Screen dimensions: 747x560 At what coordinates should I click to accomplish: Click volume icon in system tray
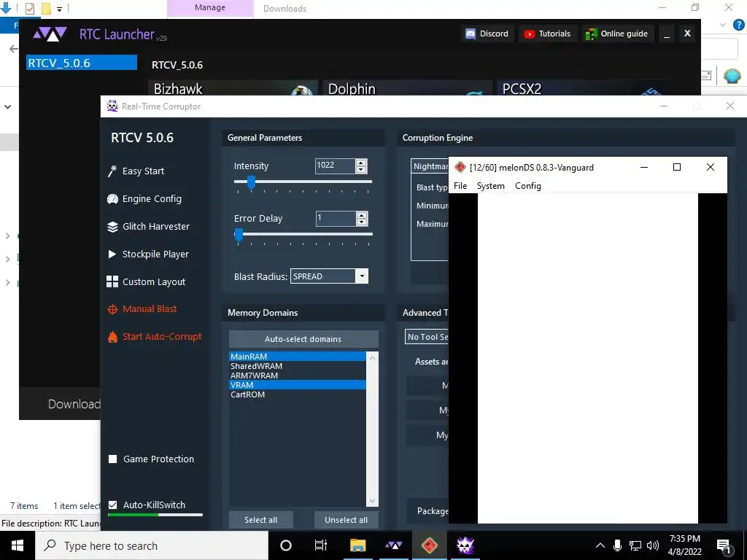tap(653, 545)
